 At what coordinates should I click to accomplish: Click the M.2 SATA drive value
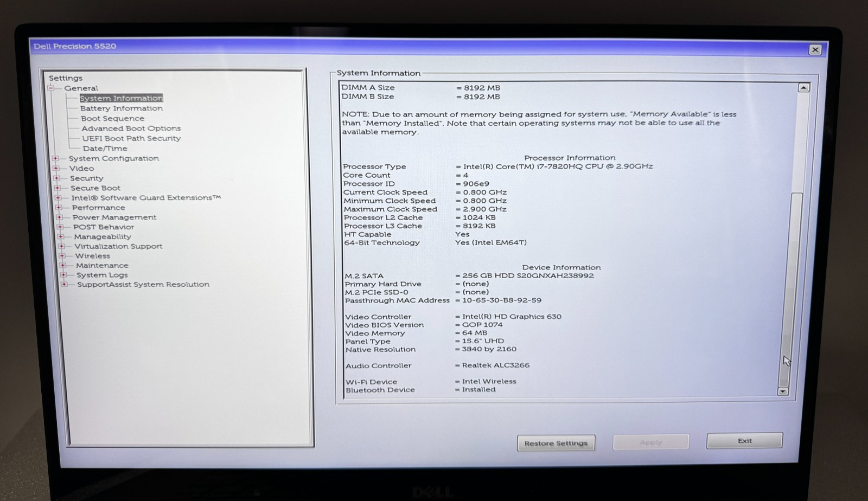click(528, 276)
